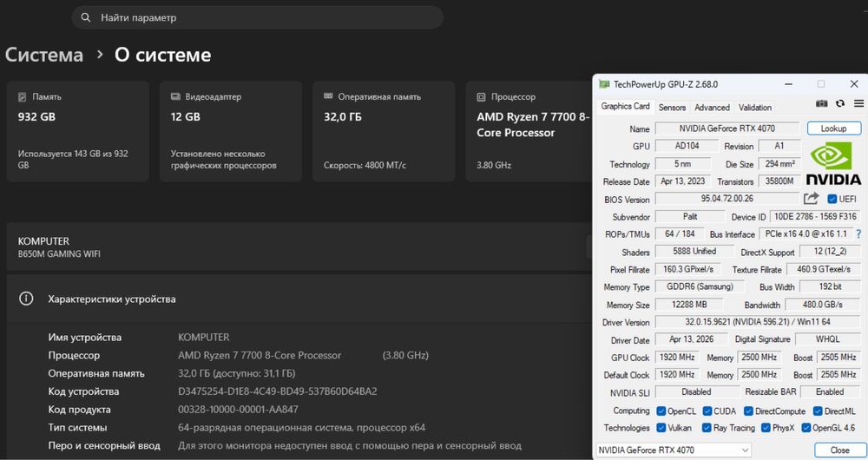Click the Lookup button
This screenshot has width=868, height=460.
(833, 128)
